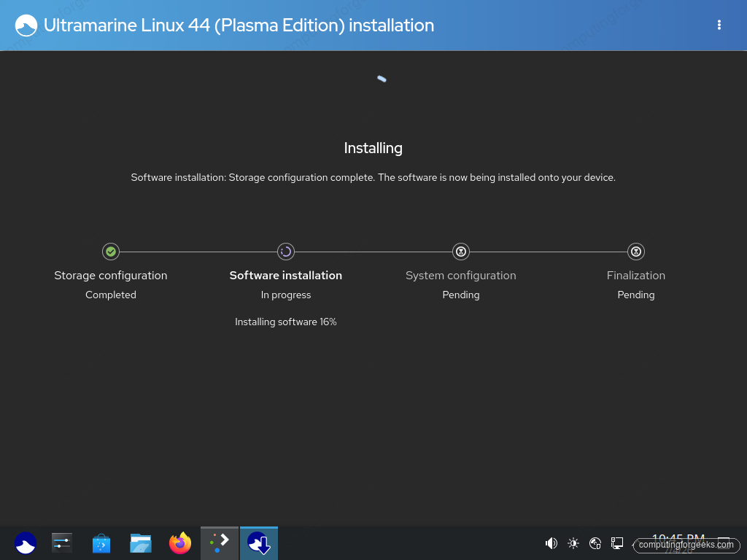Click the Ultramarine Linux 44 installation title
This screenshot has width=747, height=560.
tap(239, 26)
